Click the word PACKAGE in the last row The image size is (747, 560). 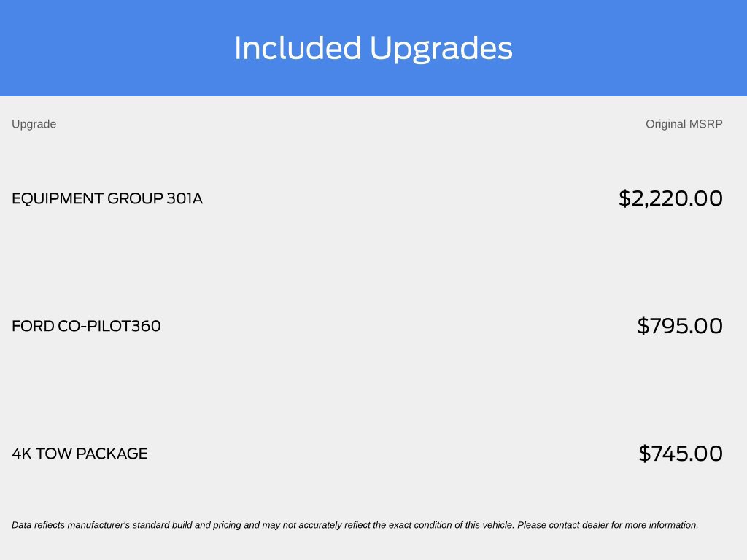pos(112,454)
